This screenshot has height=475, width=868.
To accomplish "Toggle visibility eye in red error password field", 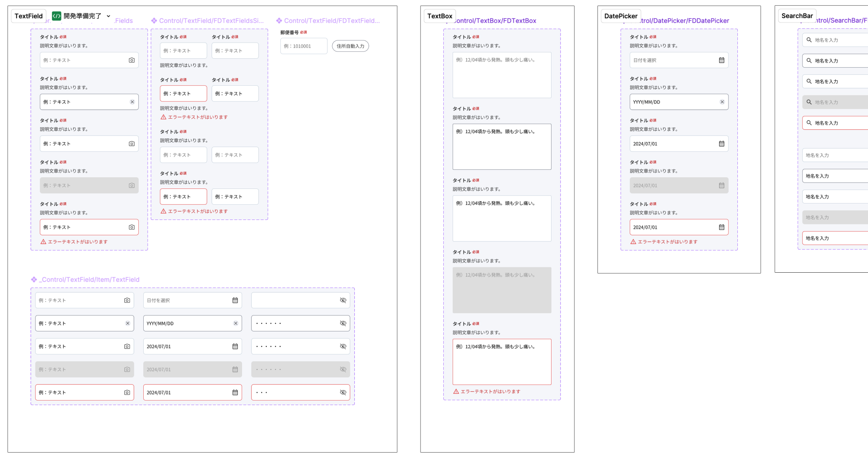I will point(343,392).
